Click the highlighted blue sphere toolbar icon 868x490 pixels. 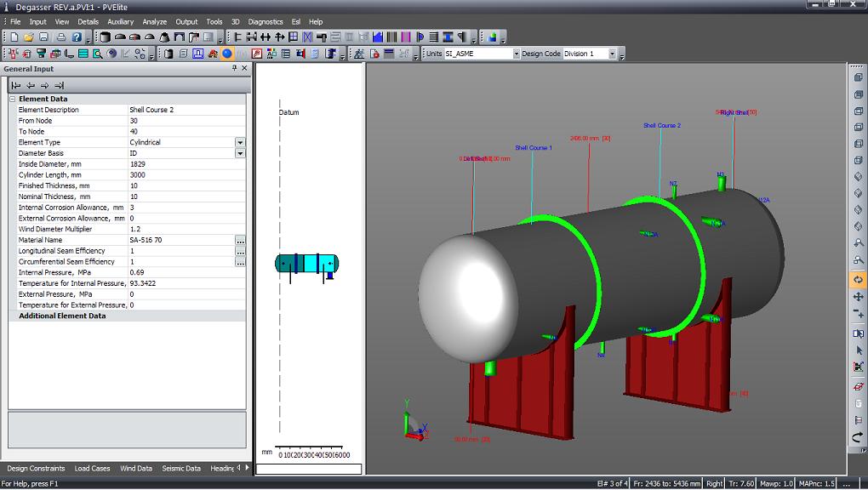[227, 54]
